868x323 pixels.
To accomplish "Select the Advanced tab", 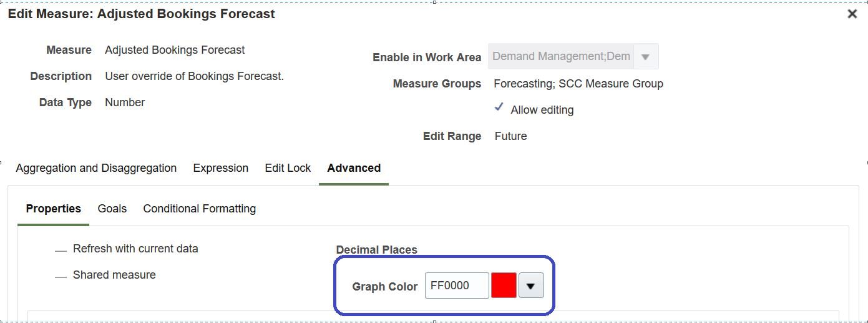I will [x=354, y=168].
